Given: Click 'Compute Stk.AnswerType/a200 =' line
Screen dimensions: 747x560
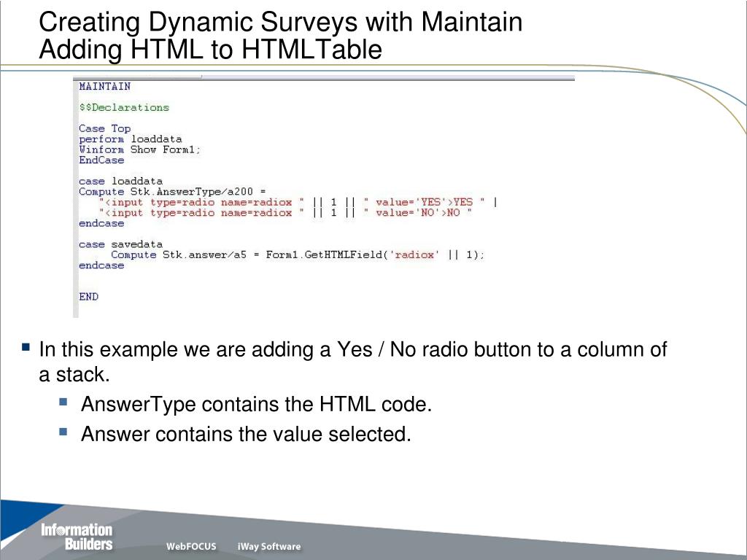Looking at the screenshot, I should (172, 192).
